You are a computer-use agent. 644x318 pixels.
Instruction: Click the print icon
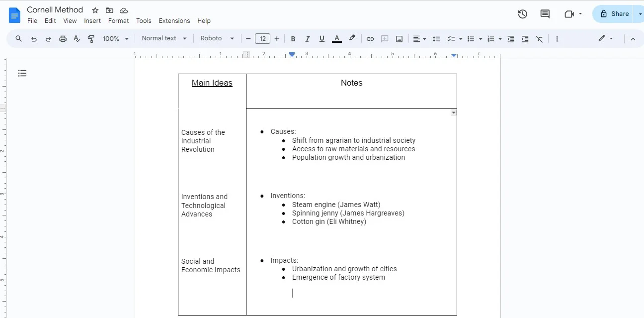point(63,39)
